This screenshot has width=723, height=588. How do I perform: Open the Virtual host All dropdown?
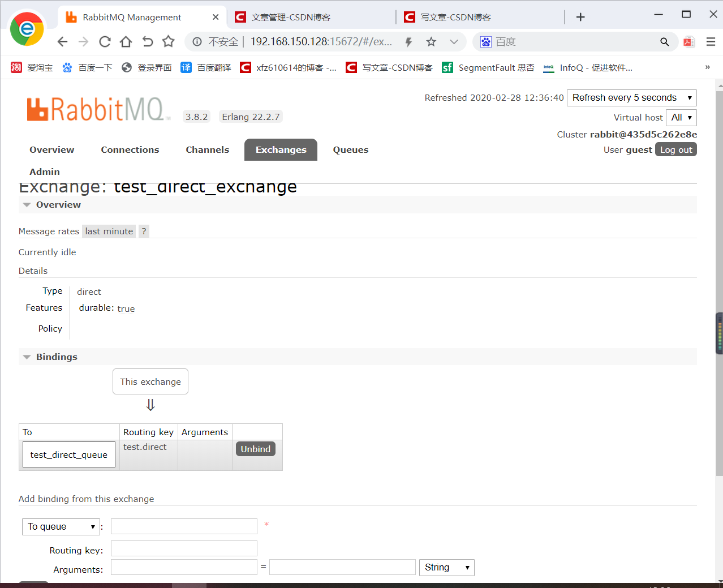(x=681, y=118)
